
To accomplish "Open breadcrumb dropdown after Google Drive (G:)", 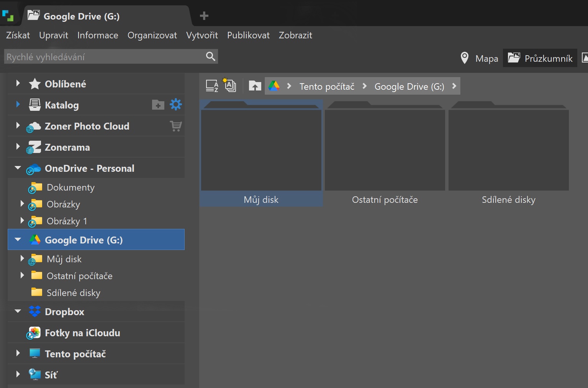I will pyautogui.click(x=454, y=86).
